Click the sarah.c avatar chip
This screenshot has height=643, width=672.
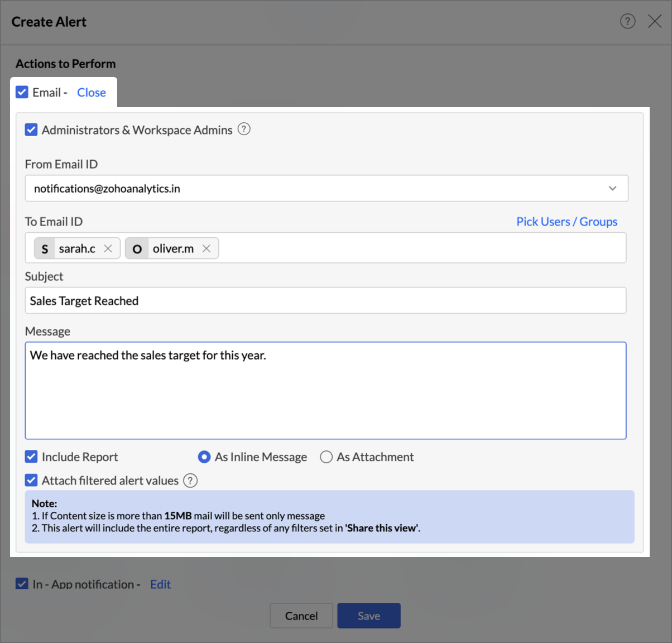coord(45,248)
